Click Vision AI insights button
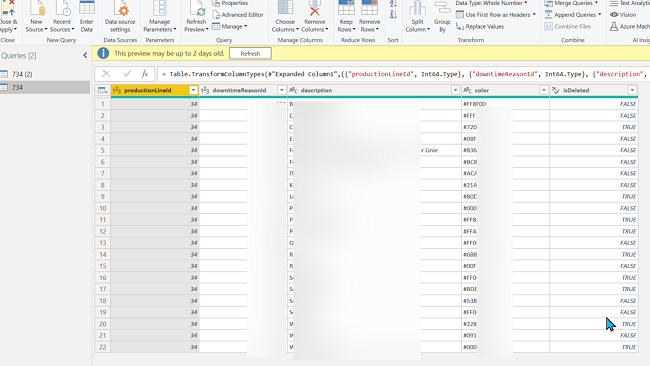650x366 pixels. (623, 15)
